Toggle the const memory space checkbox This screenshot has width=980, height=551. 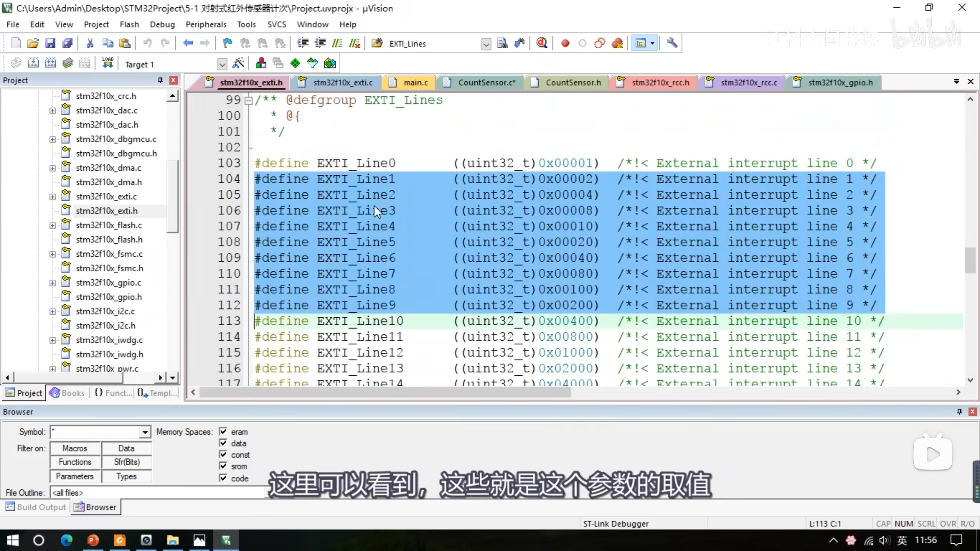click(223, 455)
